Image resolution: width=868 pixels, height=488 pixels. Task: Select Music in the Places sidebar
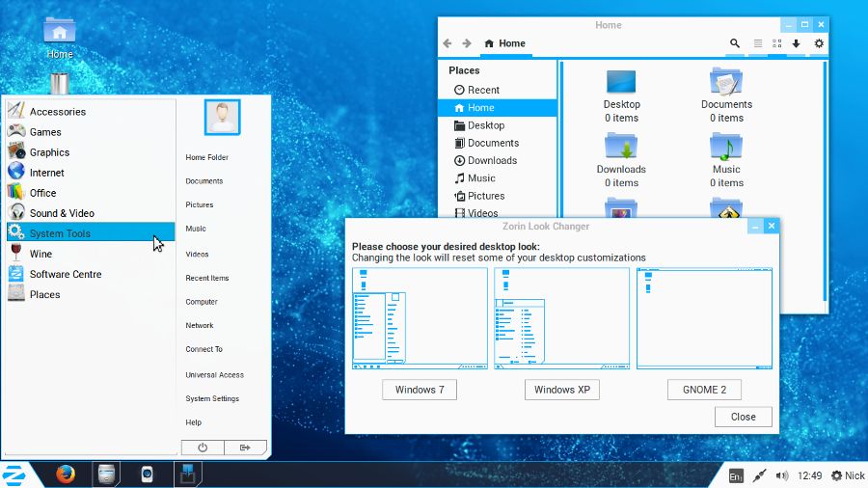pos(497,178)
